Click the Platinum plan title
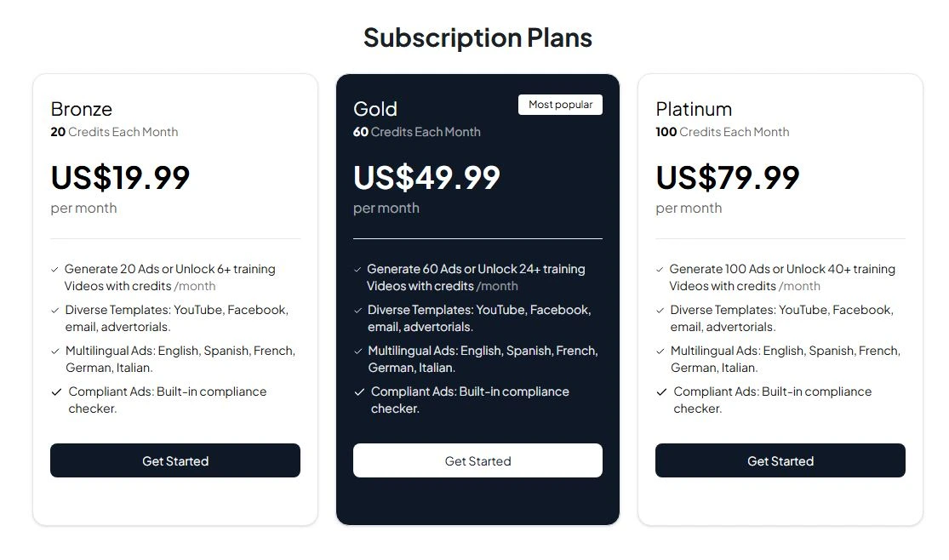The width and height of the screenshot is (949, 560). (x=694, y=109)
